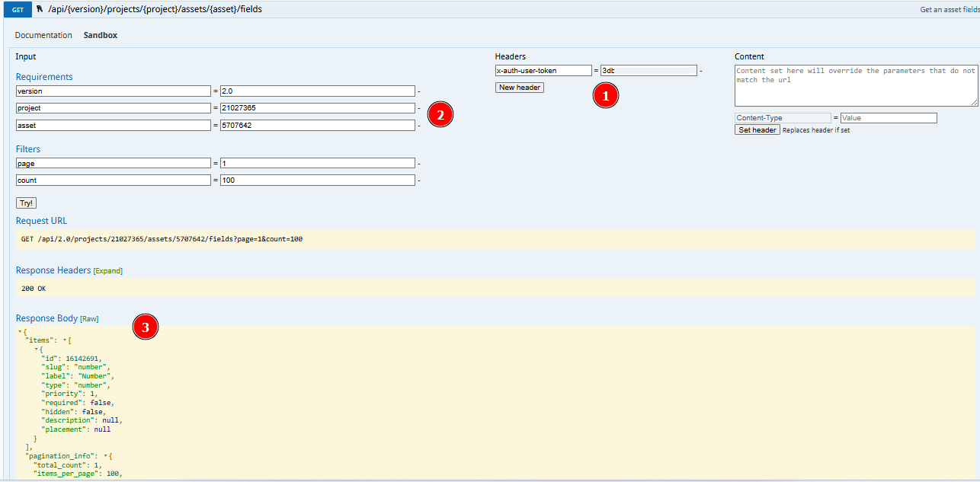Click the version value field containing 2.0

(318, 91)
